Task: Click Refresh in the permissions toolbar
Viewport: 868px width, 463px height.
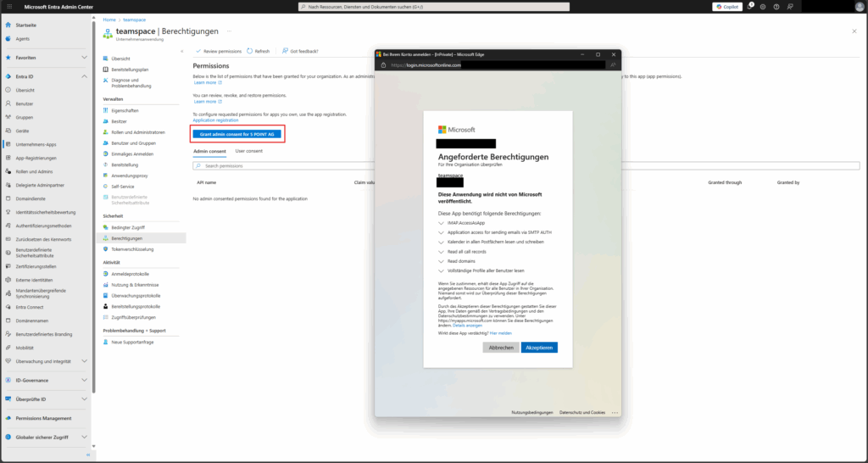Action: point(258,51)
